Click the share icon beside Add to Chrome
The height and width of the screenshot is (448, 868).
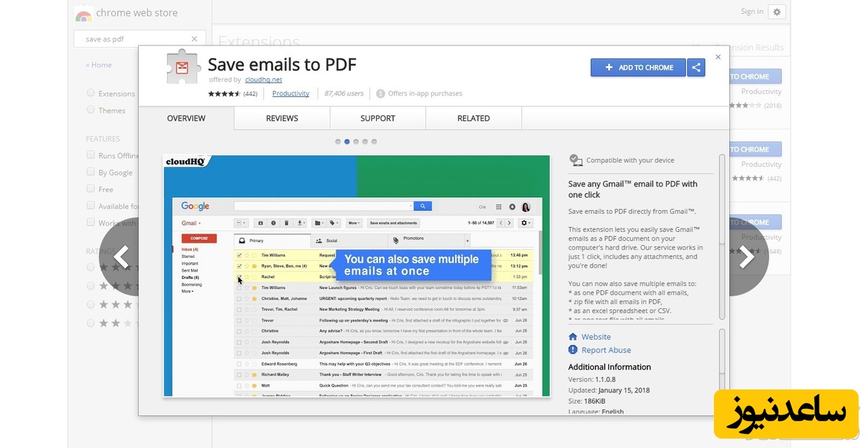[696, 67]
